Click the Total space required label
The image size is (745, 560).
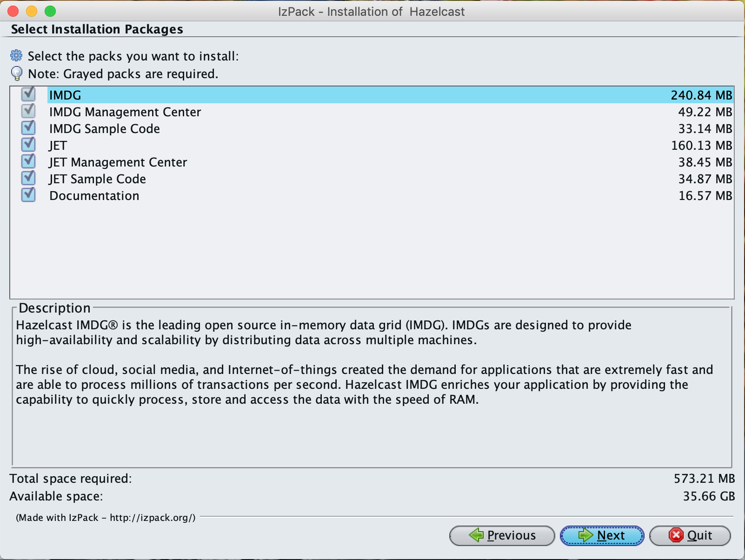point(71,479)
